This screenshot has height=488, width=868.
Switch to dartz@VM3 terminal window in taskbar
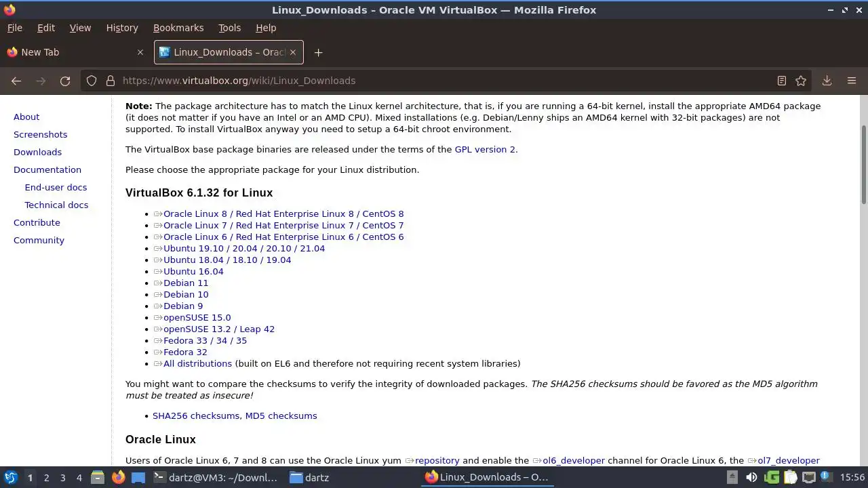click(216, 477)
